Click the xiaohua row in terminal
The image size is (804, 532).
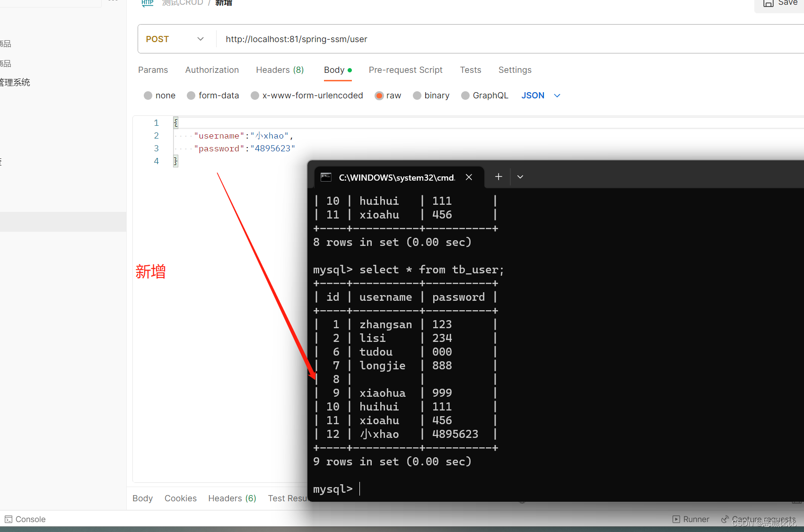pos(406,393)
